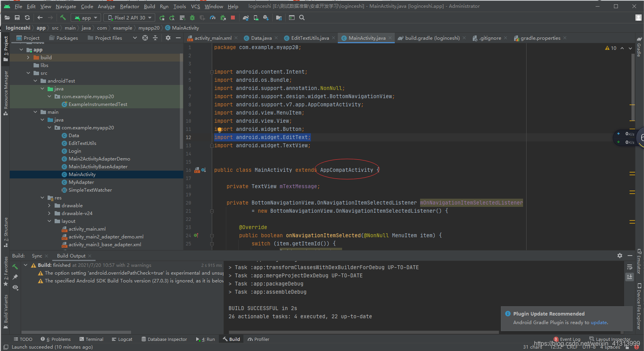Screen dimensions: 644x351
Task: Build the project with the hammer icon
Action: click(63, 18)
